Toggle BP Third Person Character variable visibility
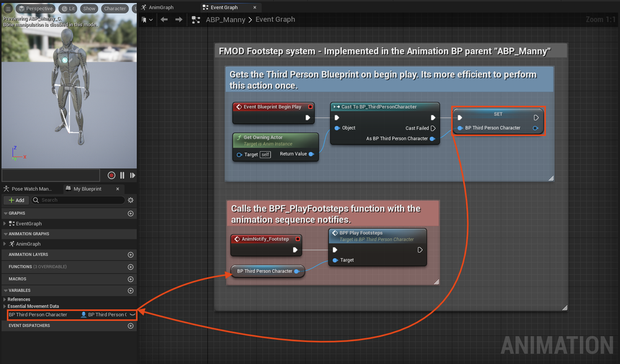Screen dimensions: 620x364 tap(133, 314)
